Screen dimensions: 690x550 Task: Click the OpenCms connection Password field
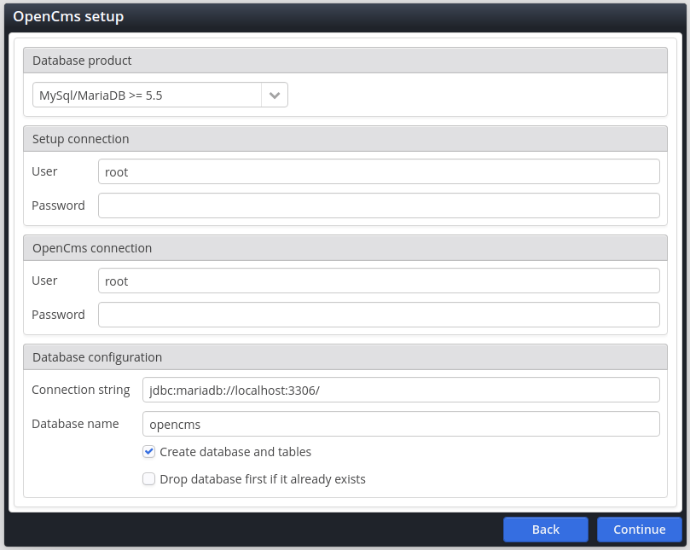point(378,315)
